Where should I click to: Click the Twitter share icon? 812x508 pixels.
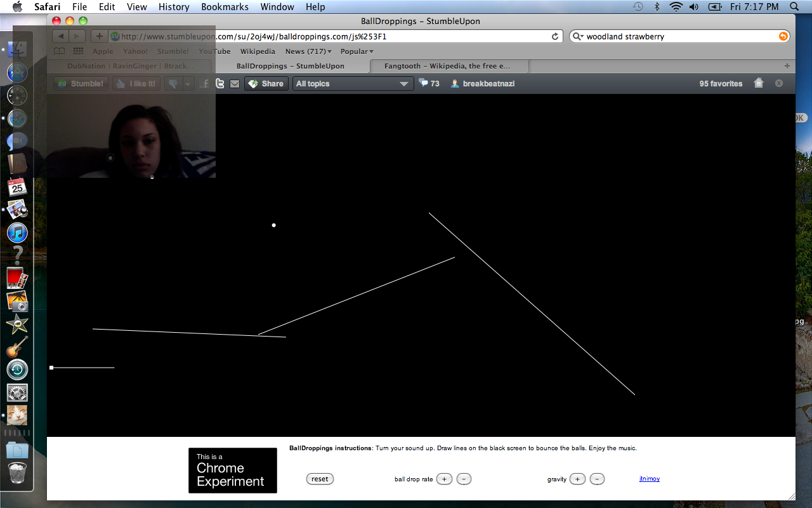(220, 83)
